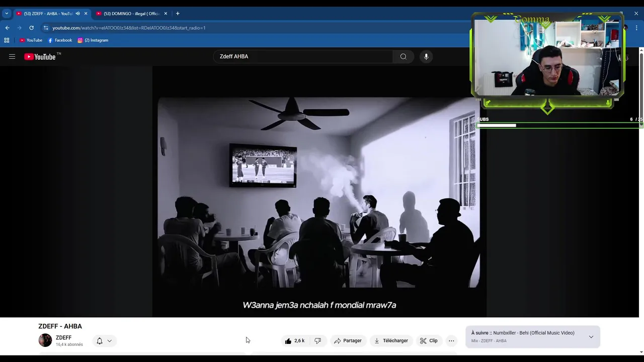Open the tab search dropdown

(7, 14)
